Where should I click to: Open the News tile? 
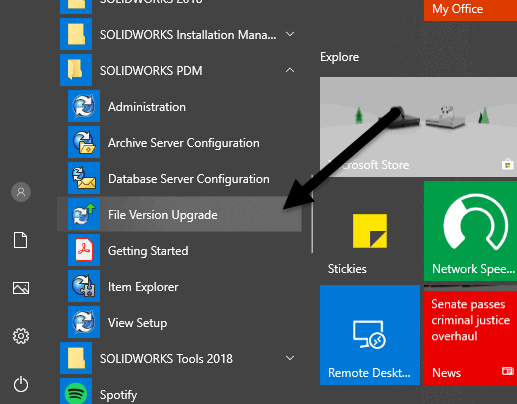pyautogui.click(x=470, y=335)
